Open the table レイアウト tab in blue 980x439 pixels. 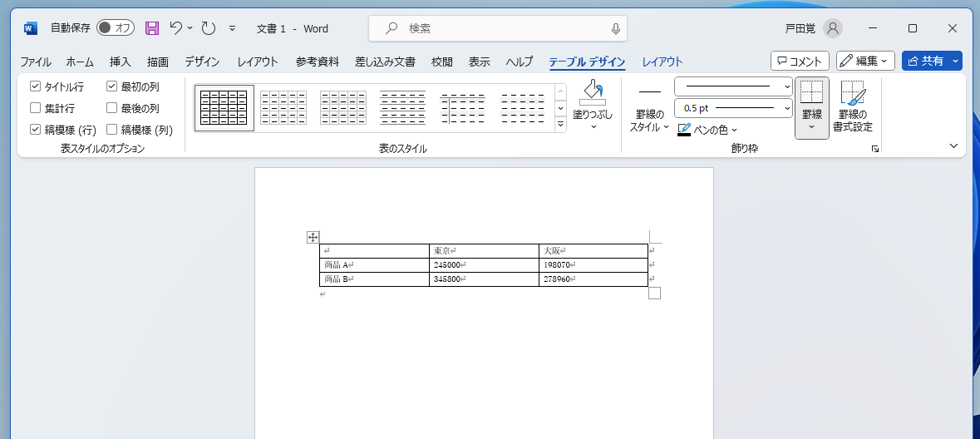point(662,62)
